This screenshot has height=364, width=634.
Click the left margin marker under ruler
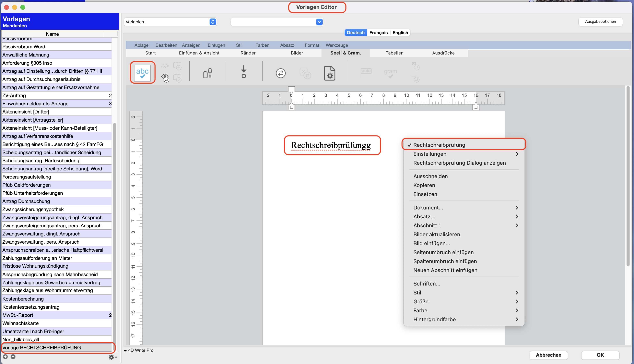coord(291,107)
